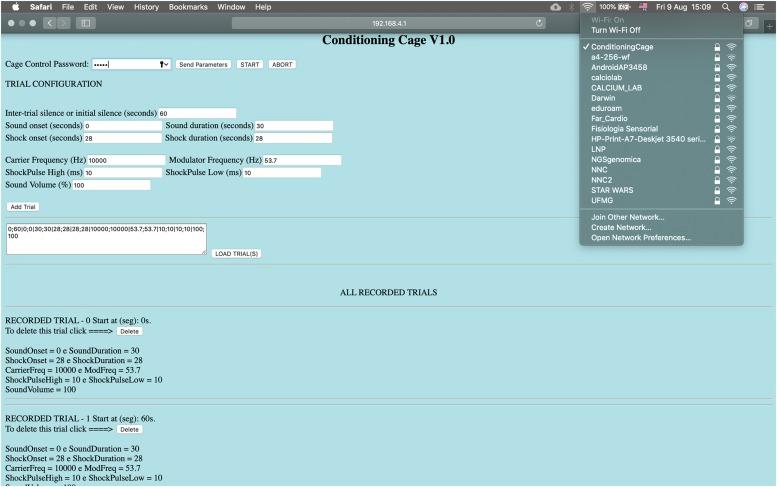Open new tab with the plus icon
Viewport: 777px width, 487px height.
point(770,23)
